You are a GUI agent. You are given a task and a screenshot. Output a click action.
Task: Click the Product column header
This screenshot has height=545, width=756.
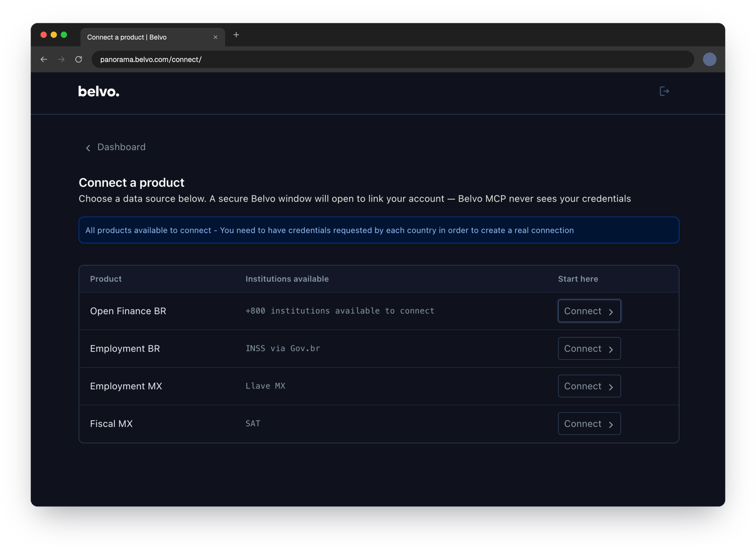click(x=106, y=279)
